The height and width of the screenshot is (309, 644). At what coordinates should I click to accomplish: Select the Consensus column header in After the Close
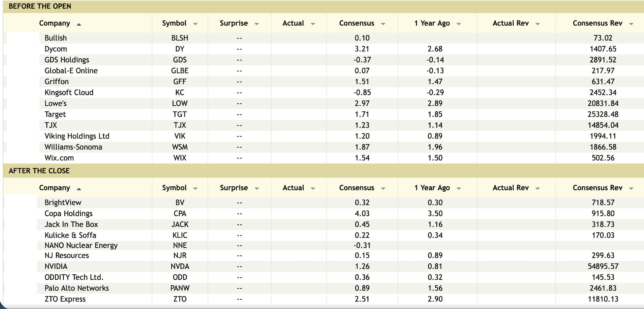coord(357,188)
